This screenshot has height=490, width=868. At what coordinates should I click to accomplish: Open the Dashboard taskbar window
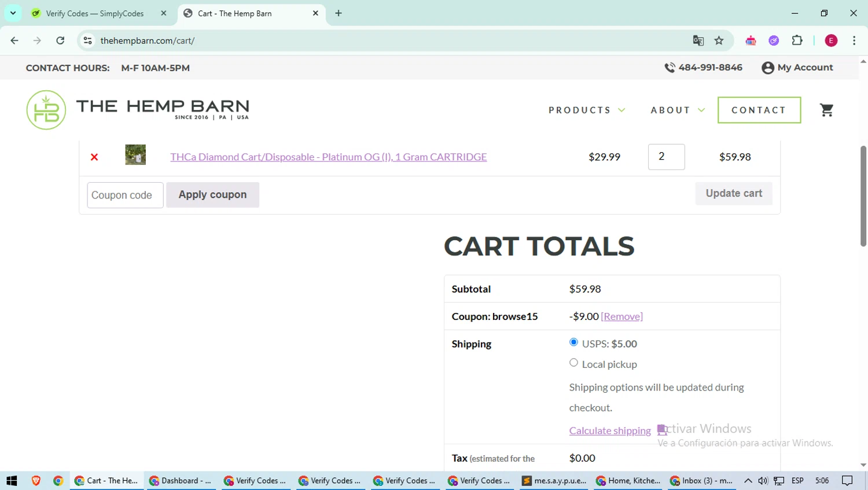pyautogui.click(x=181, y=481)
